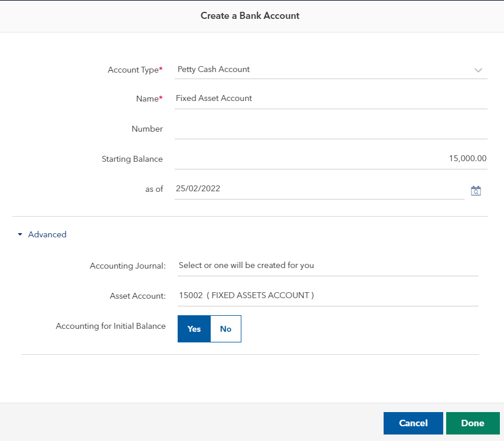Open the Asset Account 15002 field
Screen dimensions: 504x441
pos(328,296)
